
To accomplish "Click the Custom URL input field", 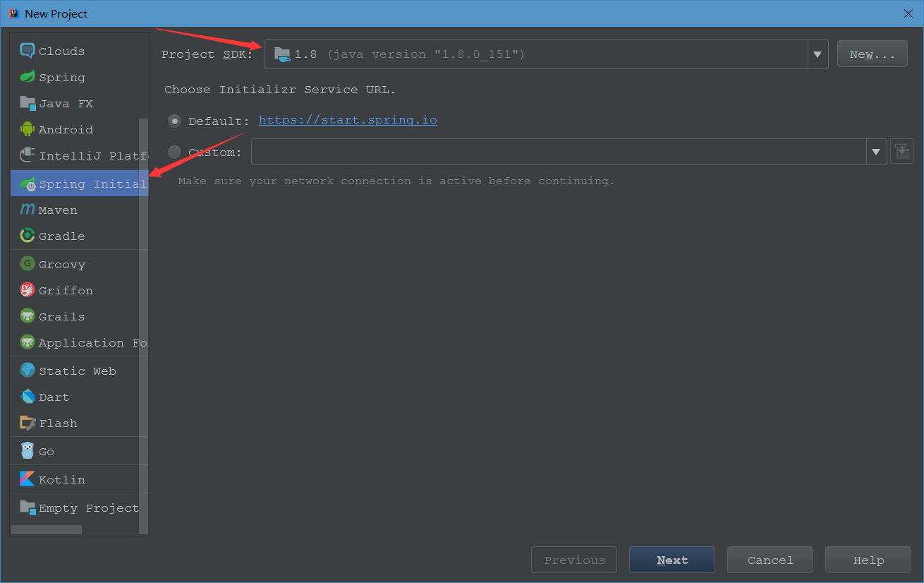I will tap(559, 152).
